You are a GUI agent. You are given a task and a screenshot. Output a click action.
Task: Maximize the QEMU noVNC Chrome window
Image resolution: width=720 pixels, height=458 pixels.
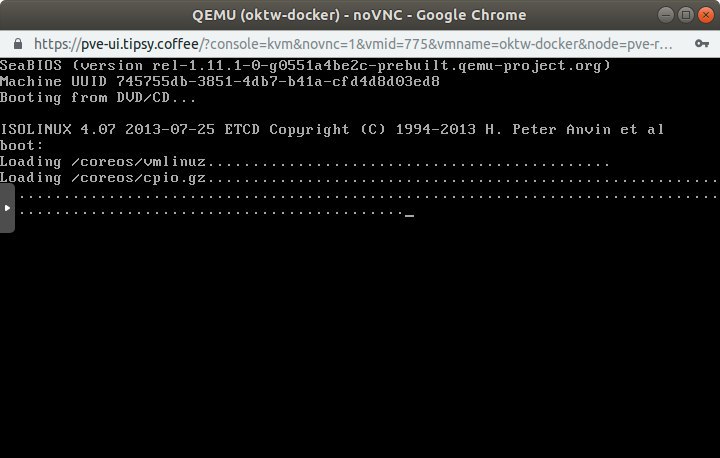click(686, 15)
